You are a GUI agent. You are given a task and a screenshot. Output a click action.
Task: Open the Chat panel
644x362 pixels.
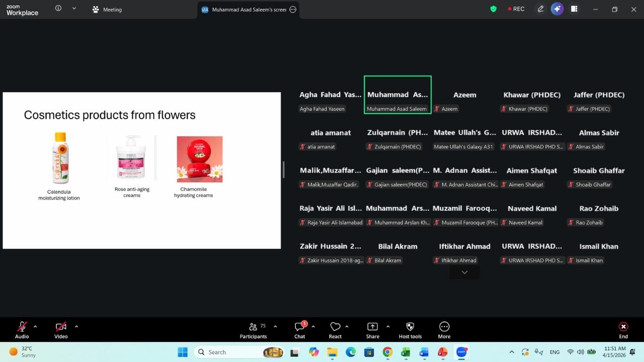[300, 330]
